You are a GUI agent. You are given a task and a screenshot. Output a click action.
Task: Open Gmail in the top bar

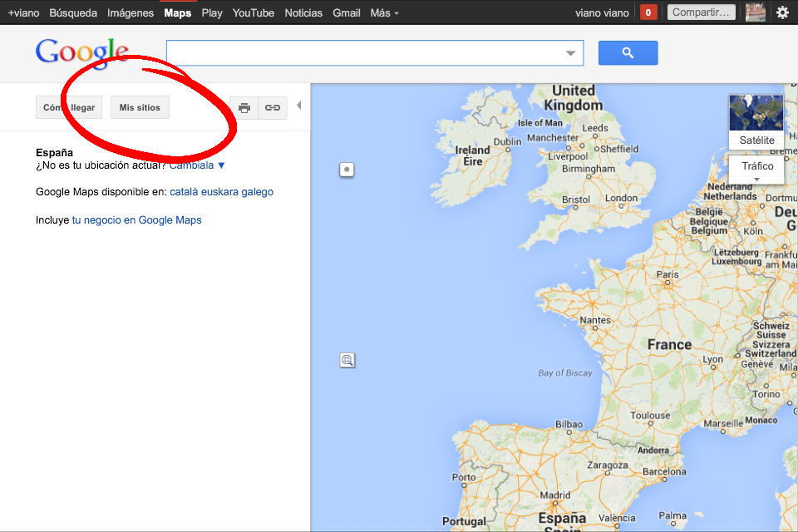coord(347,12)
